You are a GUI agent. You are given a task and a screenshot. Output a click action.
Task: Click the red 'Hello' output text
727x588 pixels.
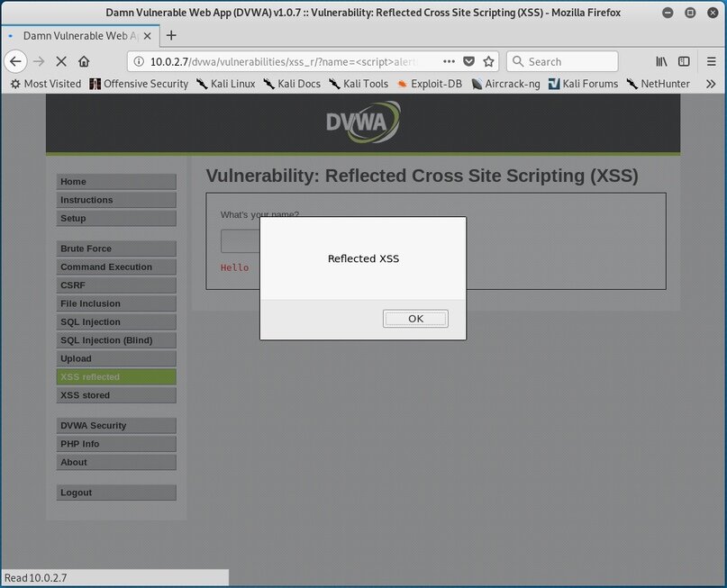coord(234,267)
